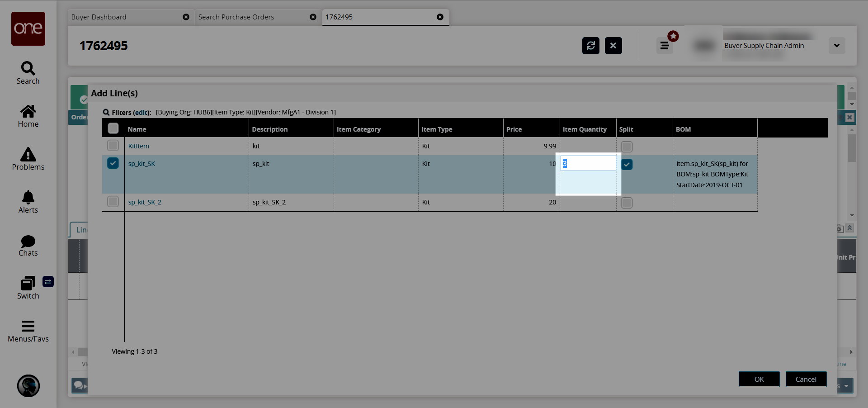Open the dropdown arrow button at the page's bottom right
Viewport: 868px width, 408px height.
(x=846, y=386)
